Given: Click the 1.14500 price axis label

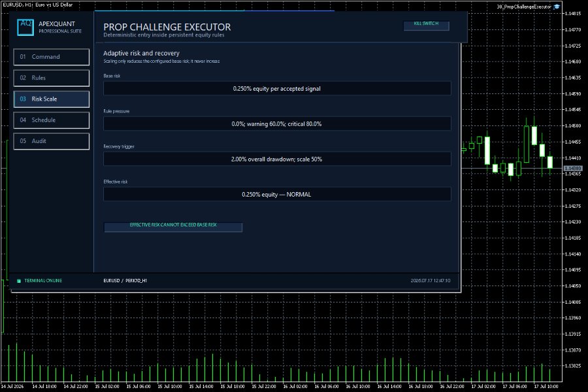Looking at the screenshot, I should [x=573, y=125].
